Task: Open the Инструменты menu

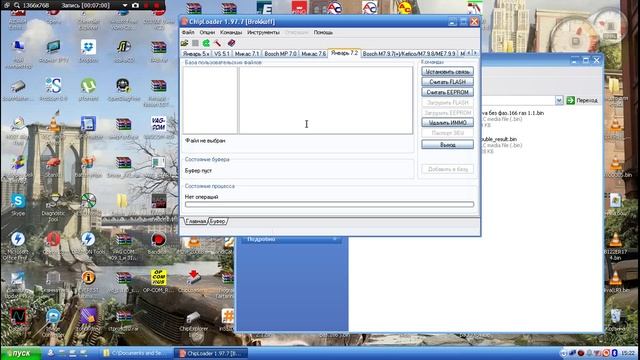Action: pos(263,32)
